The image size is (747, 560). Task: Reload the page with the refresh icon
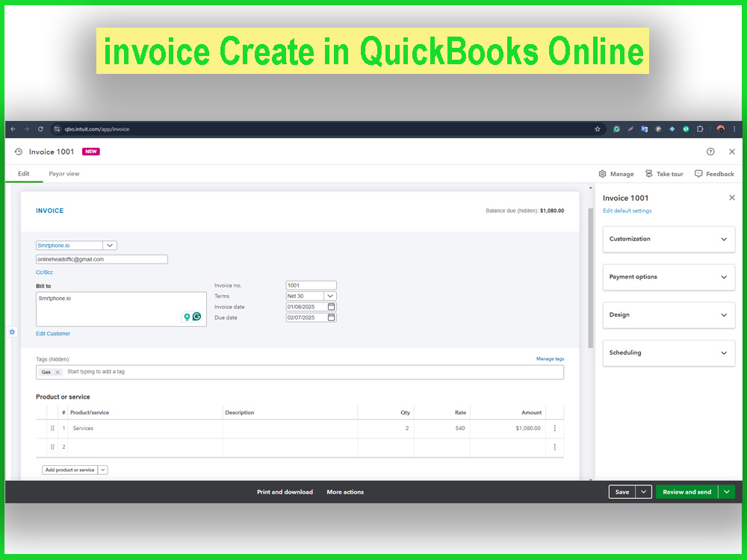40,129
